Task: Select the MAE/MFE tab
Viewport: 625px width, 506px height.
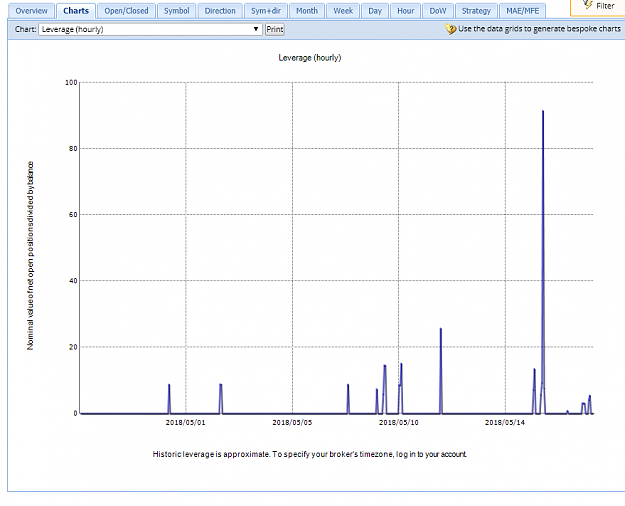Action: [523, 11]
